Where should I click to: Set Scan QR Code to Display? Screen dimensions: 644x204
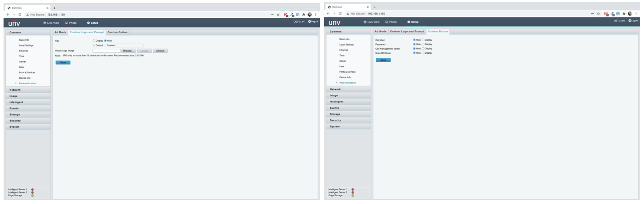[x=423, y=53]
